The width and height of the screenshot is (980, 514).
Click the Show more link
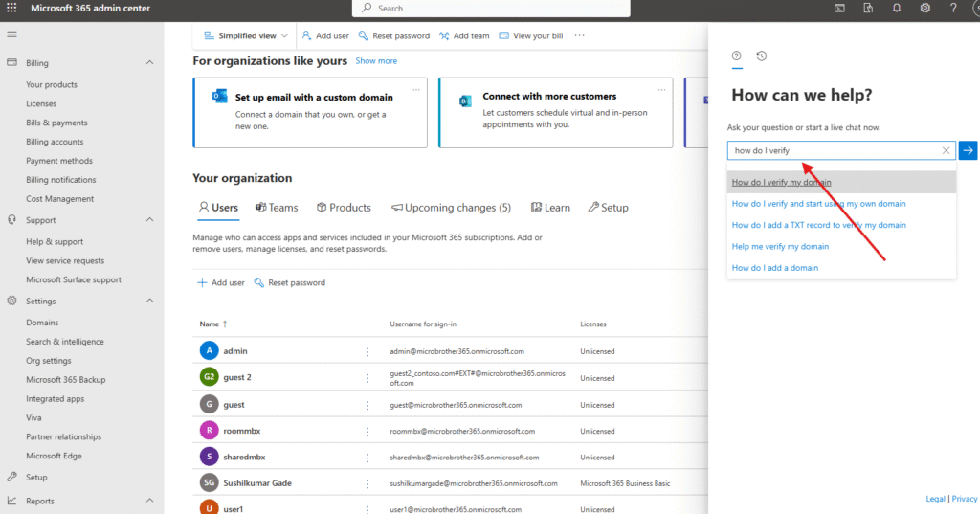tap(376, 61)
